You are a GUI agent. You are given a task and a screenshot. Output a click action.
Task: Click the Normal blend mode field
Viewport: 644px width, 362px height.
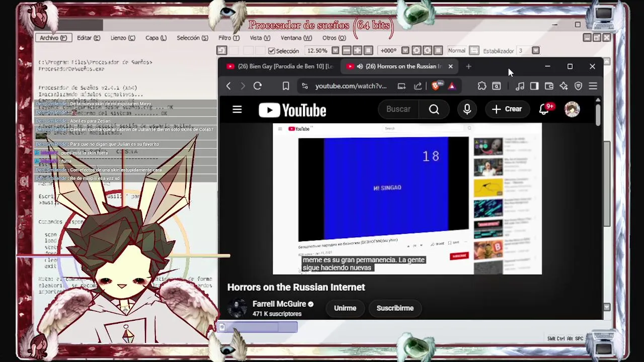click(x=456, y=51)
